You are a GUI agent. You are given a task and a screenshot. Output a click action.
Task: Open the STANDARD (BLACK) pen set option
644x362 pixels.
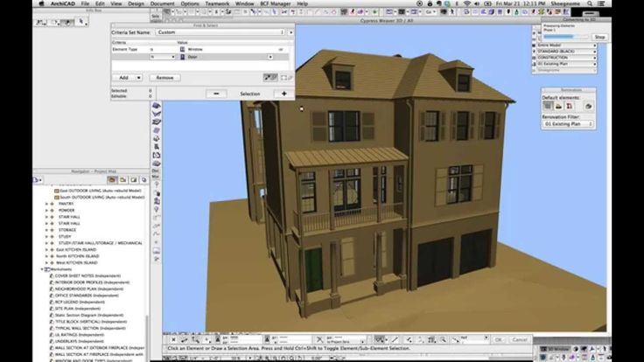566,52
